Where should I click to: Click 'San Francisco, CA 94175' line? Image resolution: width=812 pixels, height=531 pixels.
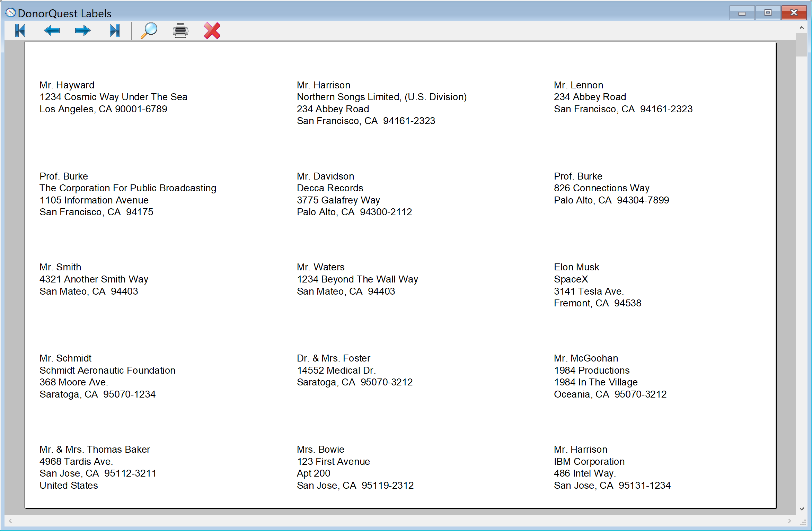[x=96, y=212]
